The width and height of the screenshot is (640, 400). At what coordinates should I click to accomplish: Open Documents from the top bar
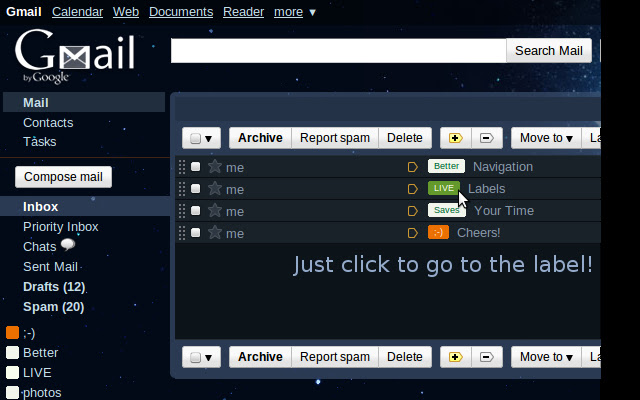(181, 12)
